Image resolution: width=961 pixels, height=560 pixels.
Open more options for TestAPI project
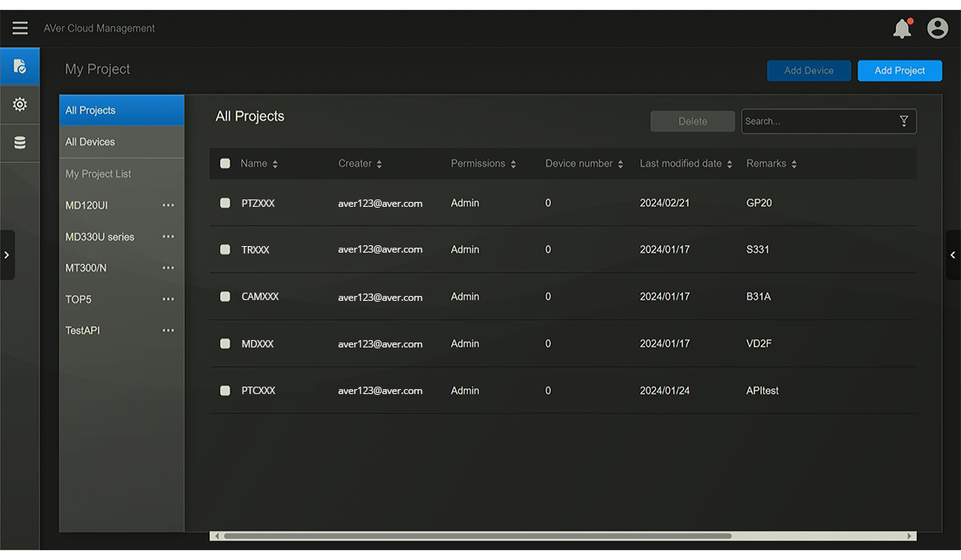pos(168,330)
